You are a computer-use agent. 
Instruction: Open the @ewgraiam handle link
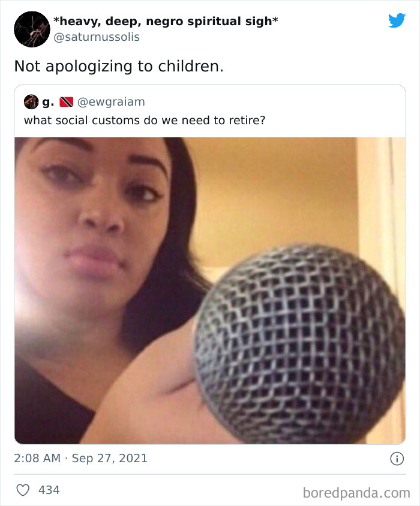111,101
